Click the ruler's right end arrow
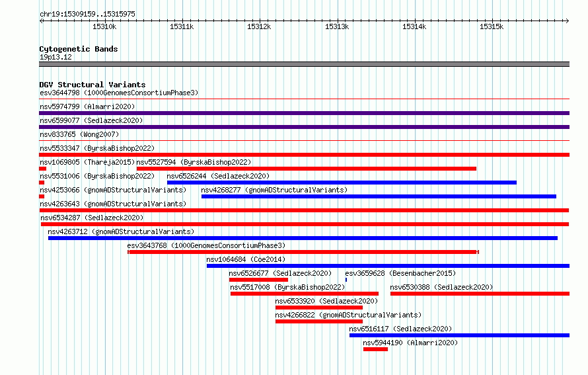 pos(568,21)
